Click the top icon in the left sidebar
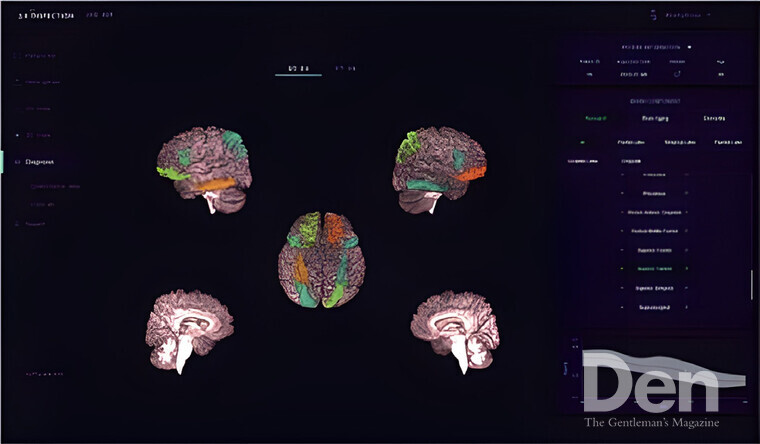This screenshot has height=444, width=760. tap(17, 56)
